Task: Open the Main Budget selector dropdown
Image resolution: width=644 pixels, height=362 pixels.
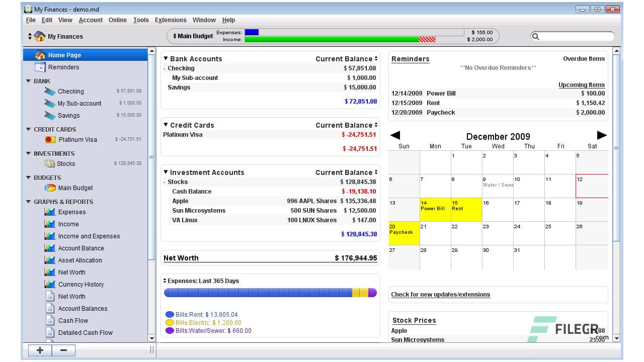Action: point(193,36)
